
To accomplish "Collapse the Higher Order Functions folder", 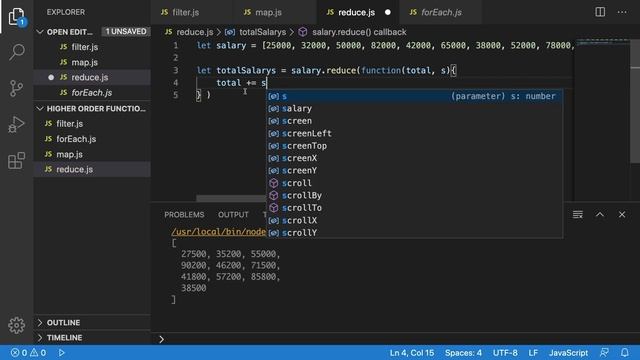I will coord(92,109).
